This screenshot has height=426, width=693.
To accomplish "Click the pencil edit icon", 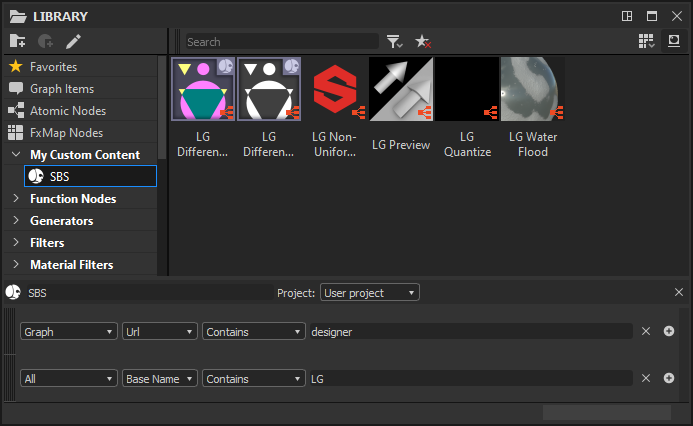I will point(73,41).
